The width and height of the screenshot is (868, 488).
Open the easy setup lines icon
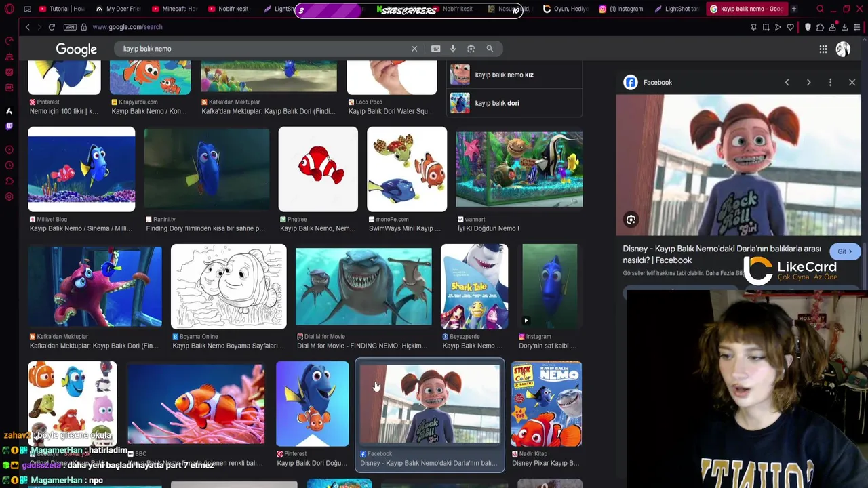pyautogui.click(x=857, y=27)
